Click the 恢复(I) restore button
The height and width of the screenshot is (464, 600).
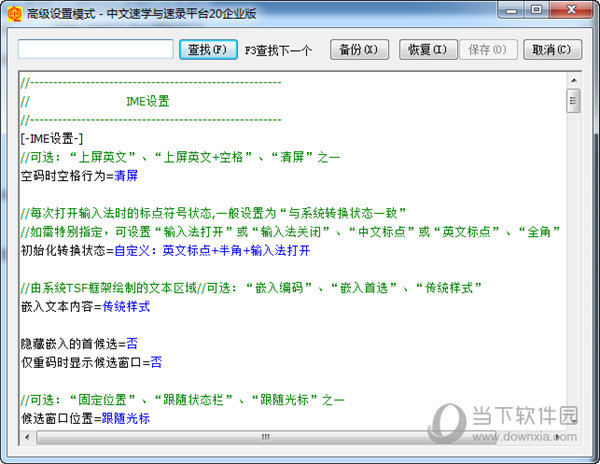tap(428, 50)
